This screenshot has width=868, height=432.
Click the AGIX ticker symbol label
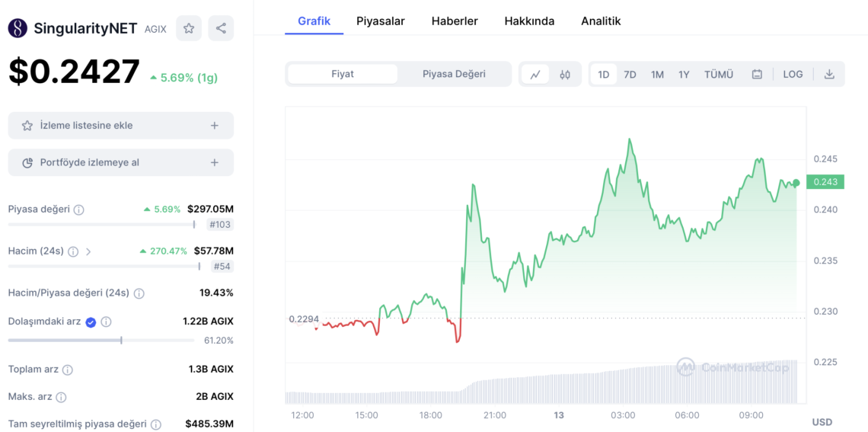point(155,30)
